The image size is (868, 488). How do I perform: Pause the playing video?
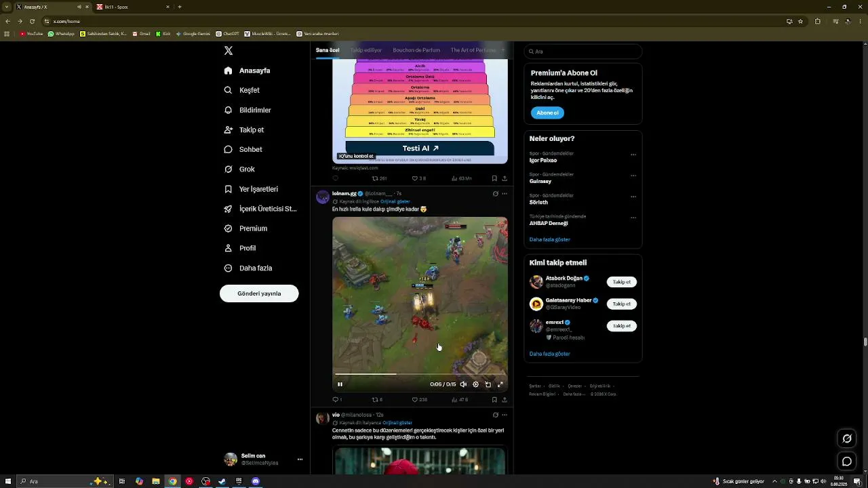click(x=340, y=384)
